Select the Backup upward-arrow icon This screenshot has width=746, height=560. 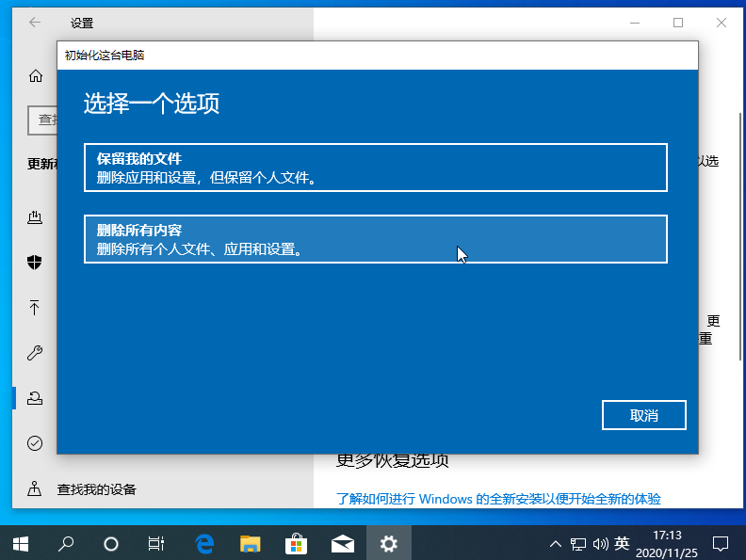(36, 308)
